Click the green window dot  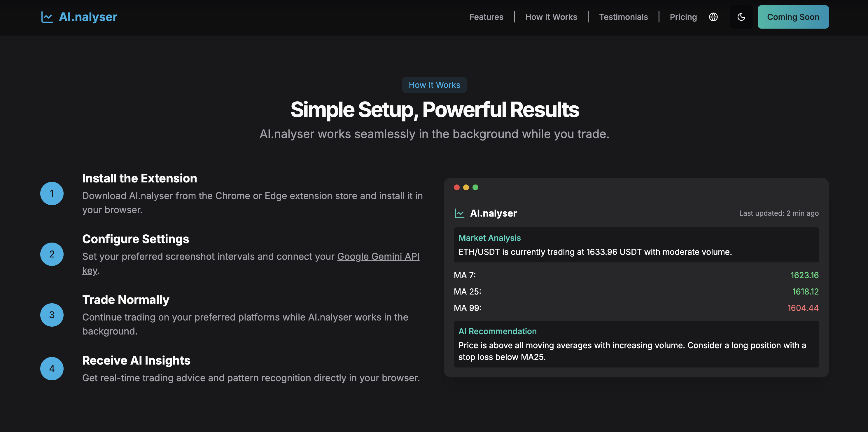(x=475, y=187)
